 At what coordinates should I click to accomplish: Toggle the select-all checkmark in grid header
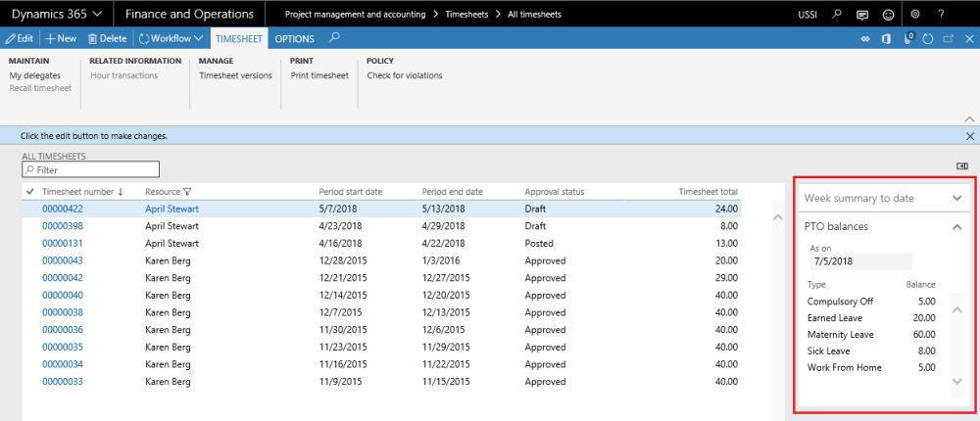click(30, 192)
